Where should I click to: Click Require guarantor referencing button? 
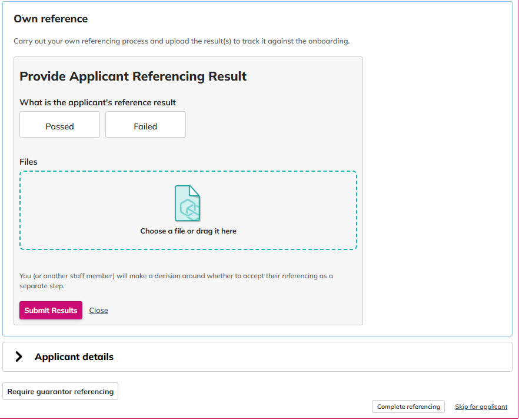point(60,392)
